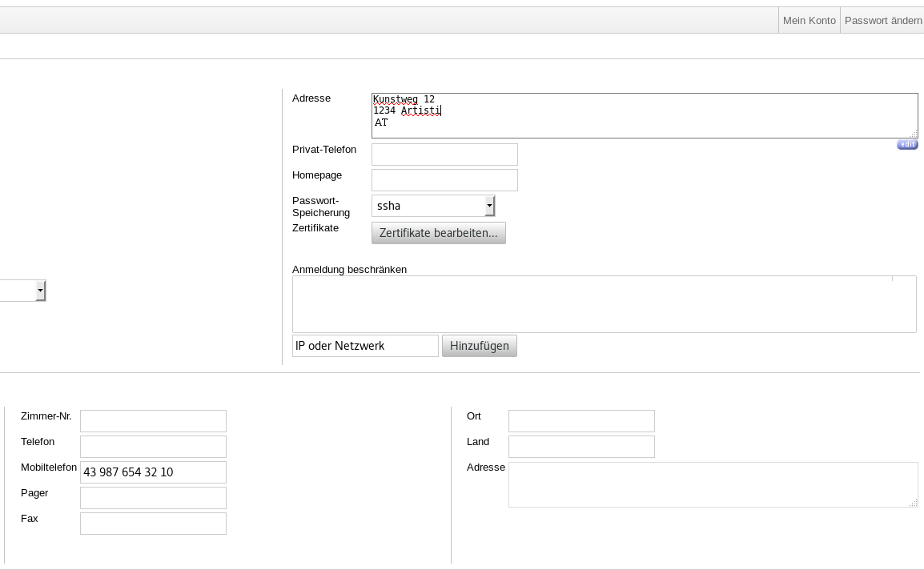Focus the Privat-Telefon field

click(x=444, y=155)
